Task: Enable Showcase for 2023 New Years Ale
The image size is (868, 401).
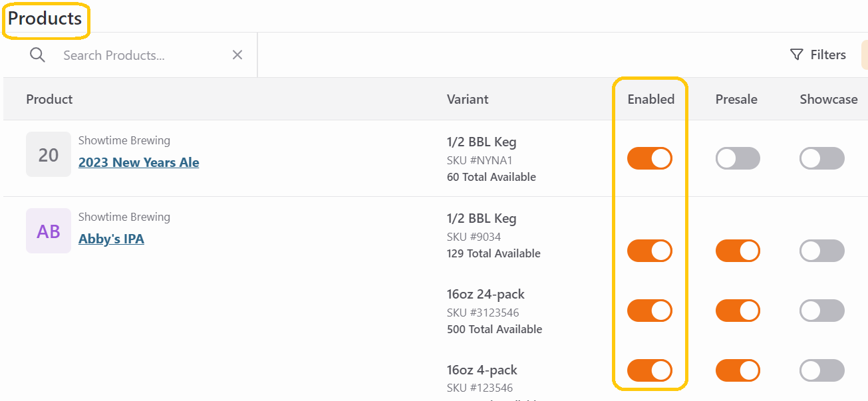Action: click(822, 158)
